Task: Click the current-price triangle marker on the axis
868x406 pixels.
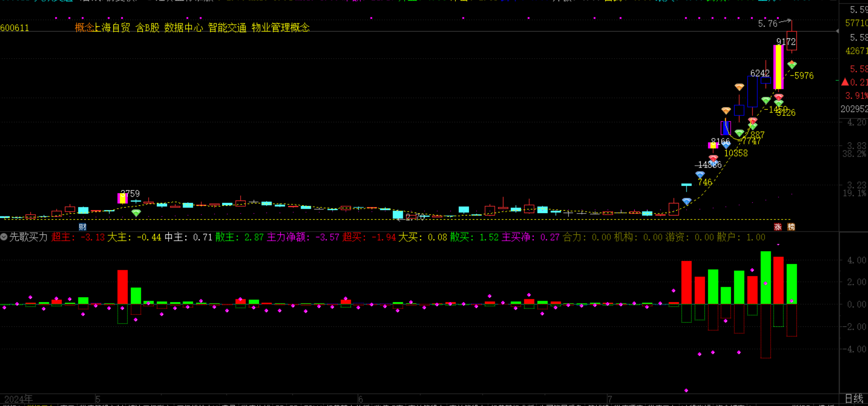Action: click(x=837, y=31)
